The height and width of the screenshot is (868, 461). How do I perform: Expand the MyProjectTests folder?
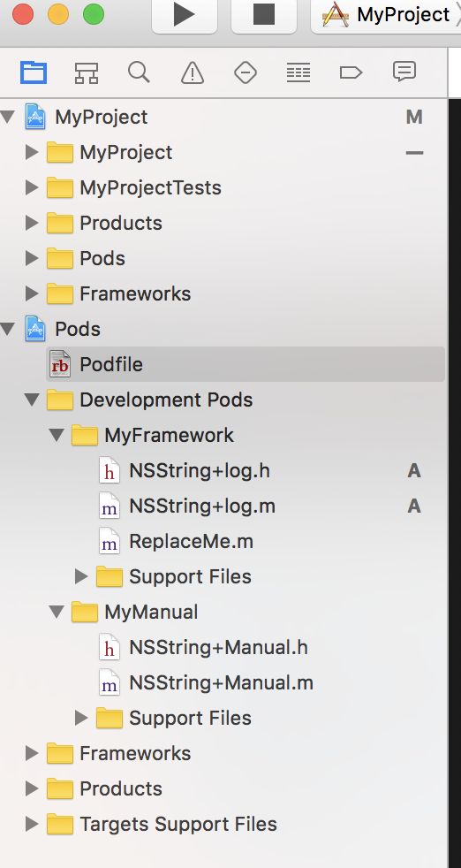32,188
